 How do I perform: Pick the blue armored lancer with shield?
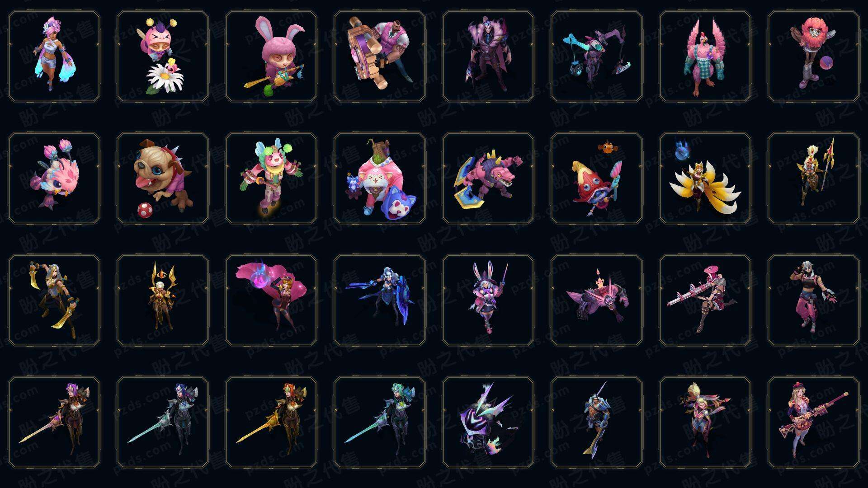pos(380,300)
